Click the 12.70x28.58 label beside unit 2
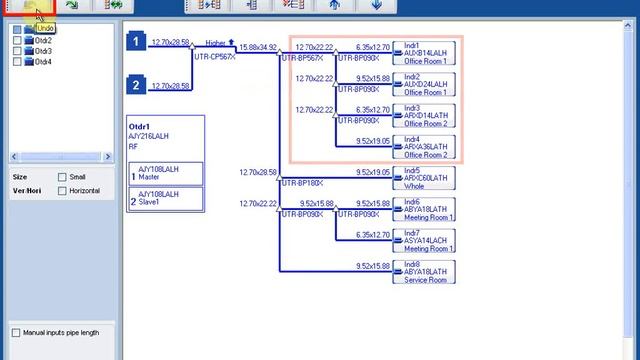640x360 pixels. [x=171, y=86]
